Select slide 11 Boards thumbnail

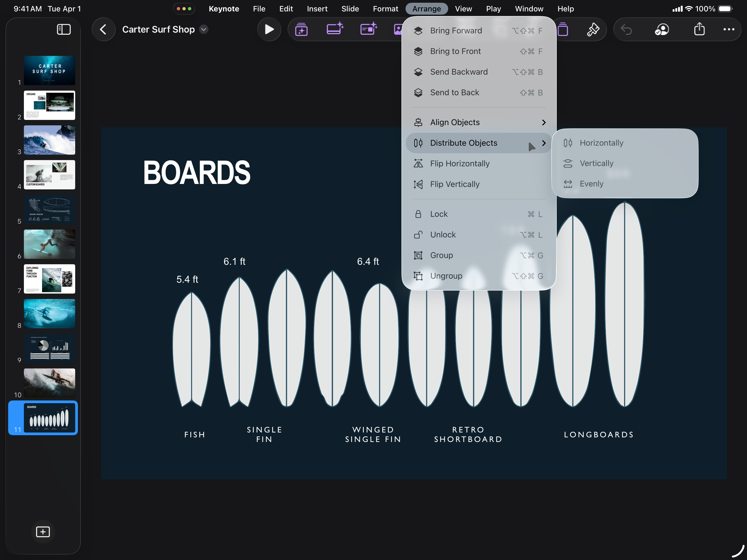pyautogui.click(x=50, y=418)
